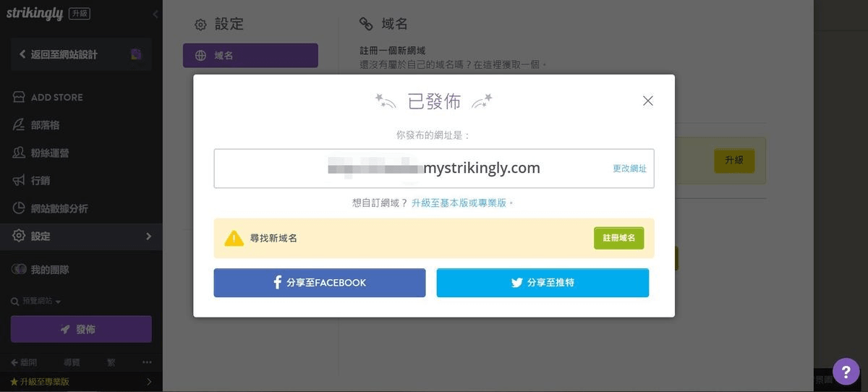This screenshot has width=868, height=392.
Task: Click the 粉絲運營 people icon
Action: tap(20, 153)
